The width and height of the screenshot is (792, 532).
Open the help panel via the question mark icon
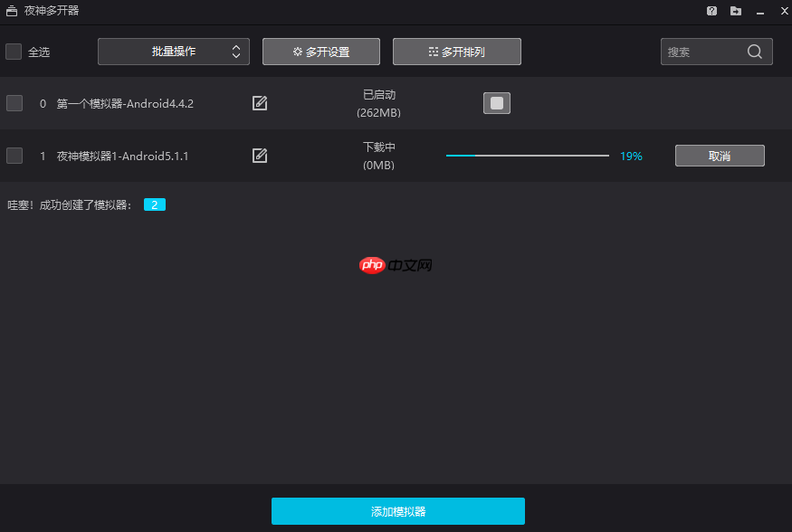[x=712, y=11]
